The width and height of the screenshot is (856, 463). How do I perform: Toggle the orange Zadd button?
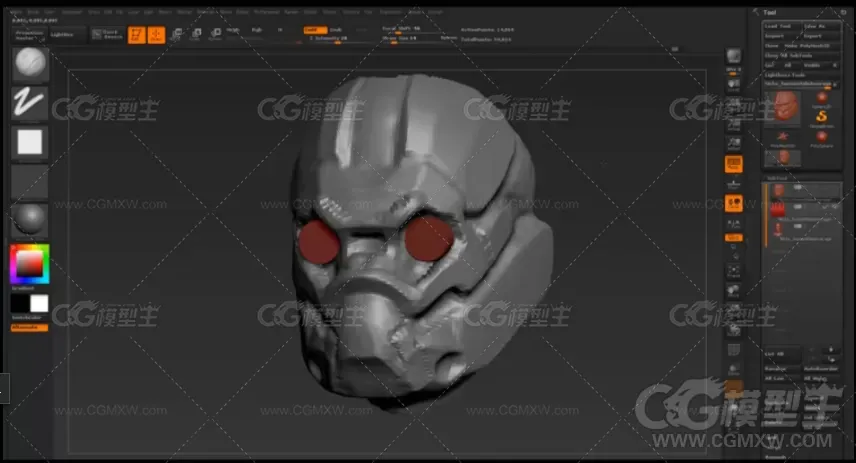(315, 30)
